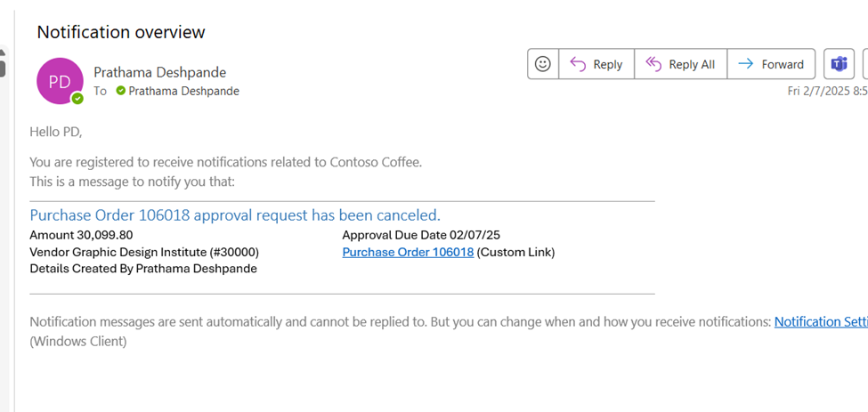Share the message to Teams icon
The width and height of the screenshot is (868, 412).
click(840, 64)
